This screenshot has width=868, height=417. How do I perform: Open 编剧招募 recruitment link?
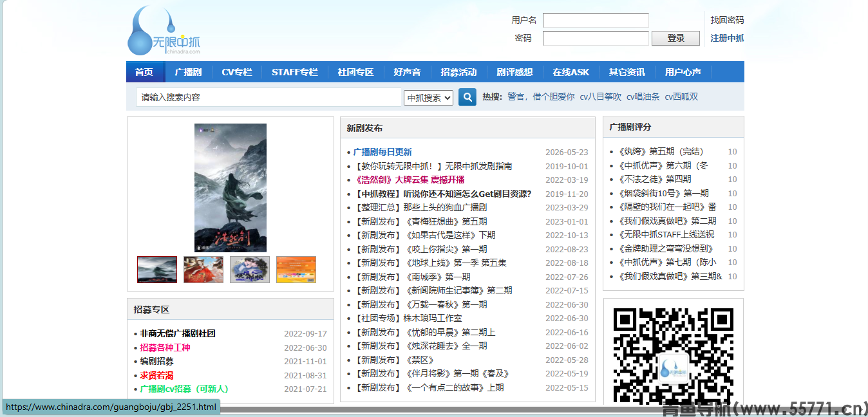[157, 361]
